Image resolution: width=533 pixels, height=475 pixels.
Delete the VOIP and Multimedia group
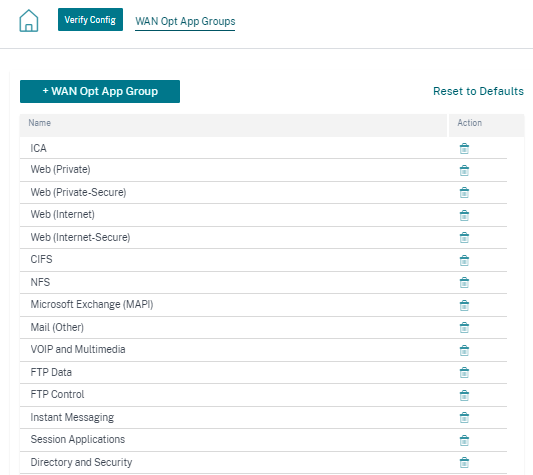click(464, 350)
